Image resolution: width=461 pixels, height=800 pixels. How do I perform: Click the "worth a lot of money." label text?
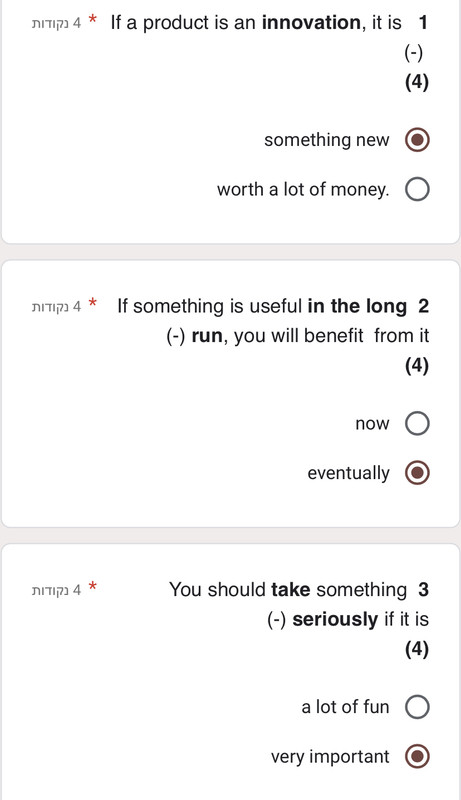click(303, 189)
